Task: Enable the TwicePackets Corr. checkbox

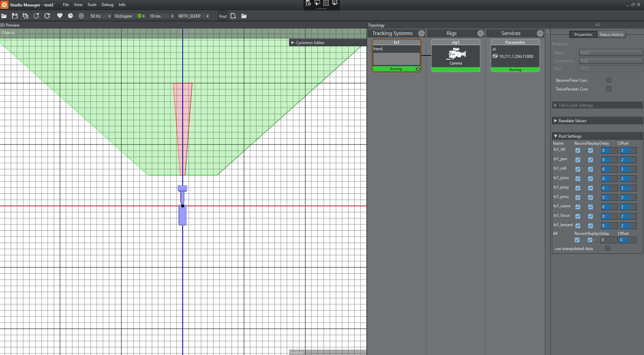Action: tap(608, 89)
